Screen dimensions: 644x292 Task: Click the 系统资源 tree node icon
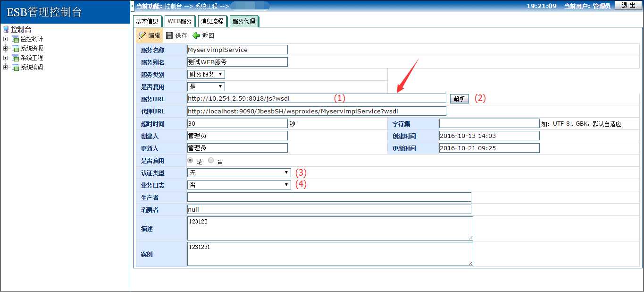[x=16, y=48]
